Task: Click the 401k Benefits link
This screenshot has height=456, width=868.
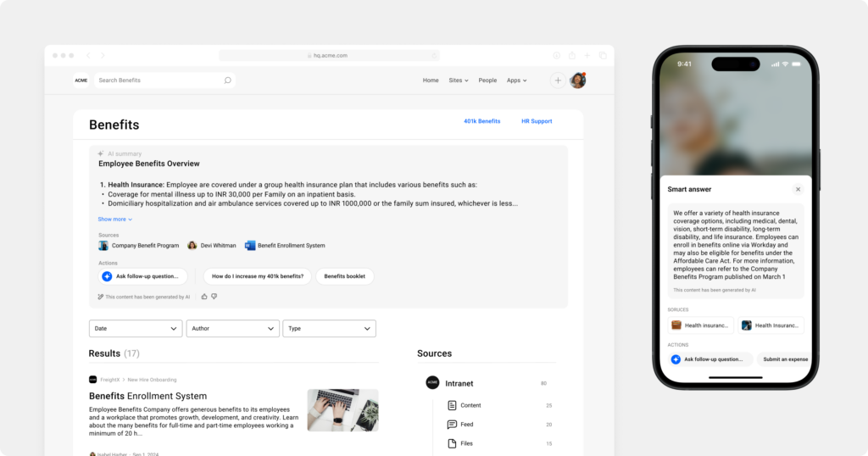Action: pyautogui.click(x=481, y=121)
